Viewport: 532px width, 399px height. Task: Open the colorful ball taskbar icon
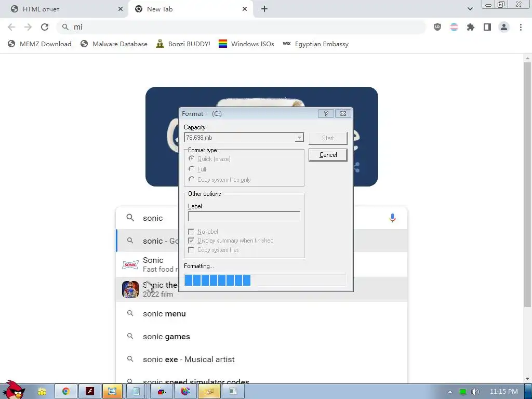185,392
